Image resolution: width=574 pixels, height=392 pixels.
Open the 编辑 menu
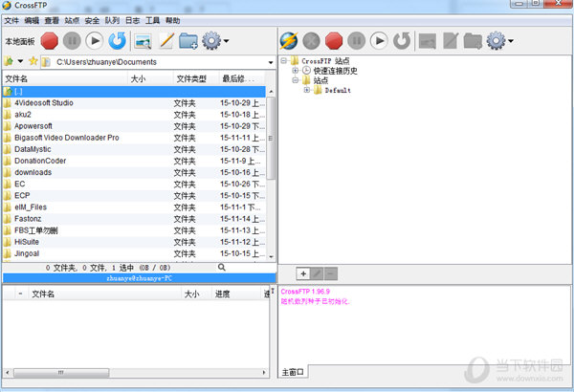32,20
